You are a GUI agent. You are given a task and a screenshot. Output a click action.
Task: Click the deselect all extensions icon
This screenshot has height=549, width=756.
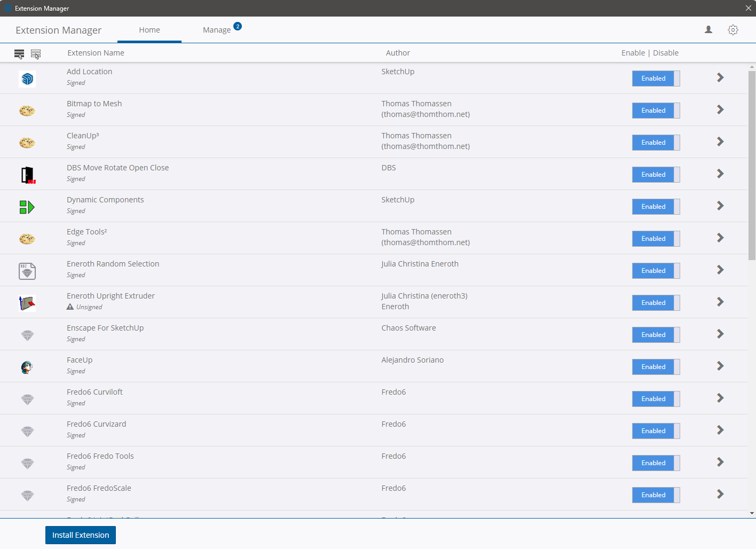[x=36, y=54]
